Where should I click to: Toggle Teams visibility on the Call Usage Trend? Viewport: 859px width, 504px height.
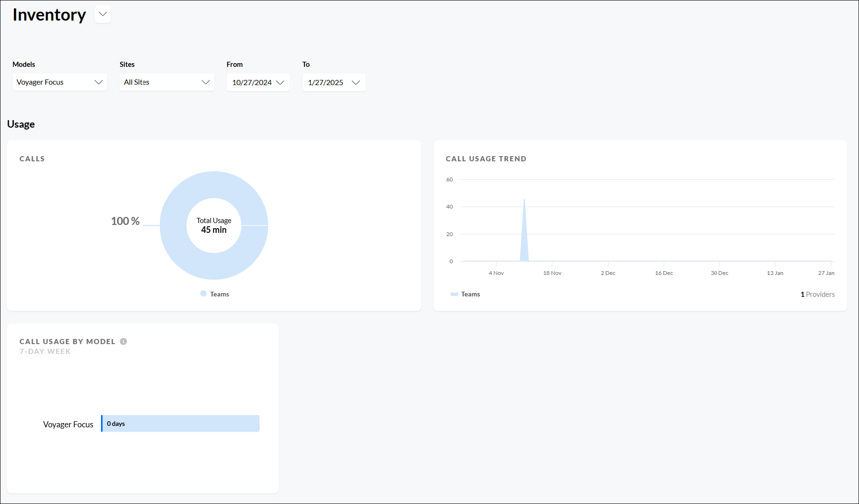click(465, 294)
